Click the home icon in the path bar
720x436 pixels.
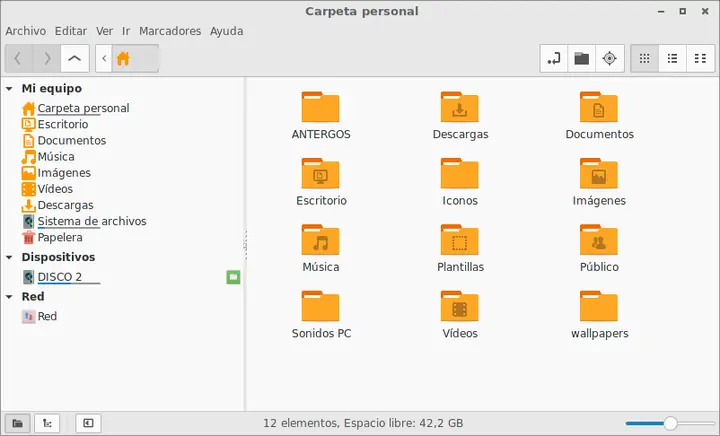pyautogui.click(x=123, y=58)
